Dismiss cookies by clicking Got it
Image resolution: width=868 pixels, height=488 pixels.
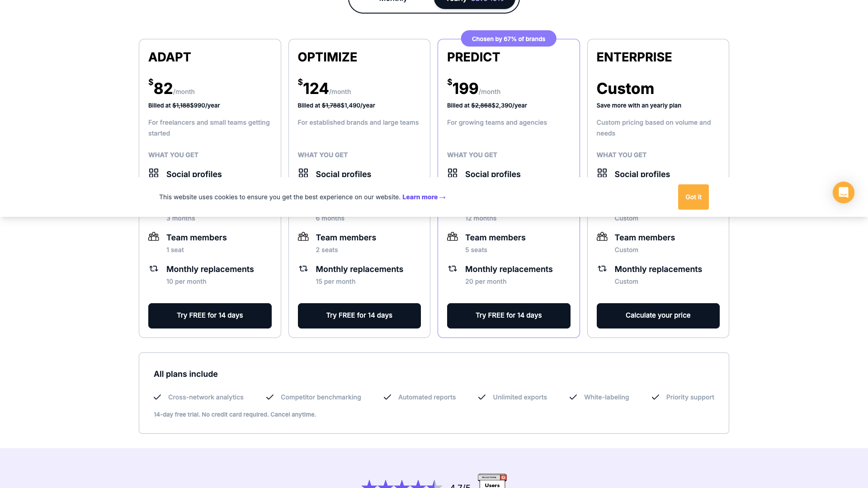(693, 197)
